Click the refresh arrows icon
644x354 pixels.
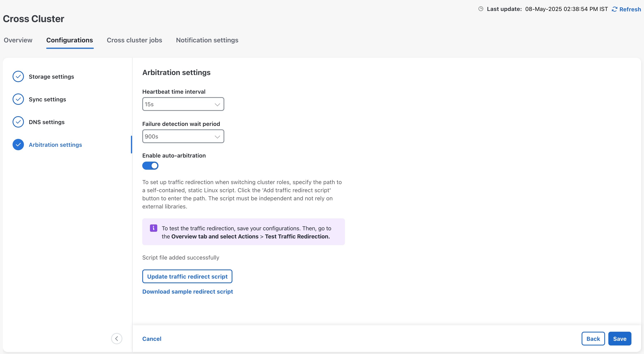pyautogui.click(x=614, y=9)
